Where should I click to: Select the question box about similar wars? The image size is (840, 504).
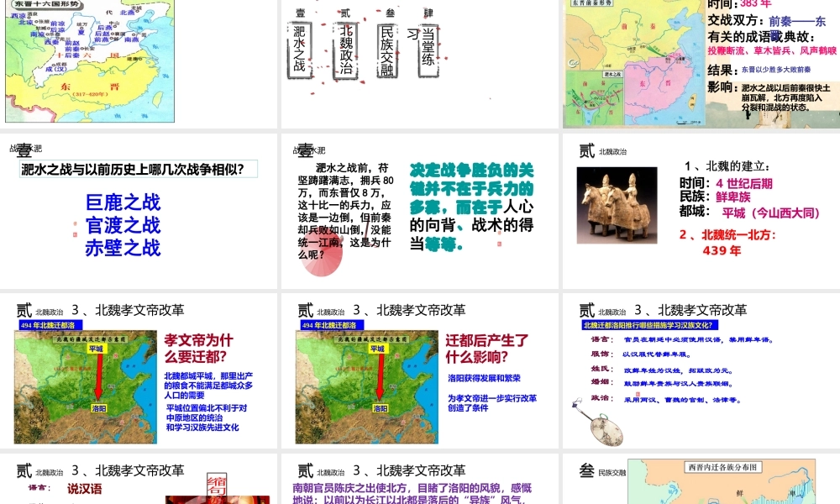click(139, 170)
